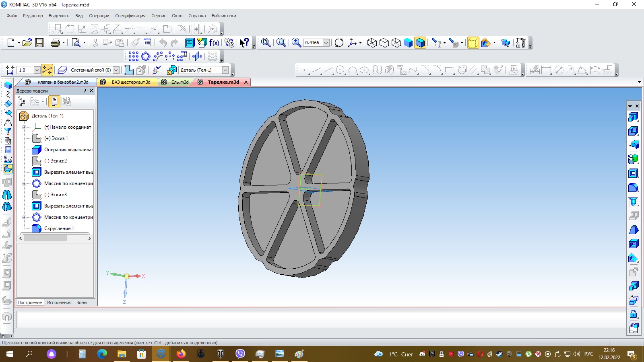
Task: Switch to the клапан в бензобак2.m3d tab
Action: pyautogui.click(x=58, y=82)
